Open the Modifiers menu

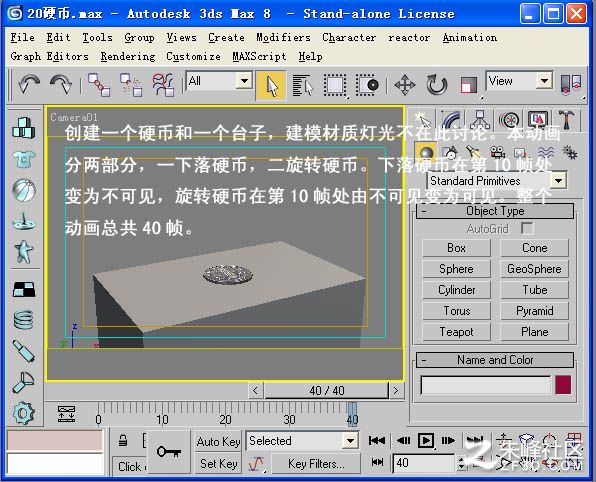tap(283, 37)
